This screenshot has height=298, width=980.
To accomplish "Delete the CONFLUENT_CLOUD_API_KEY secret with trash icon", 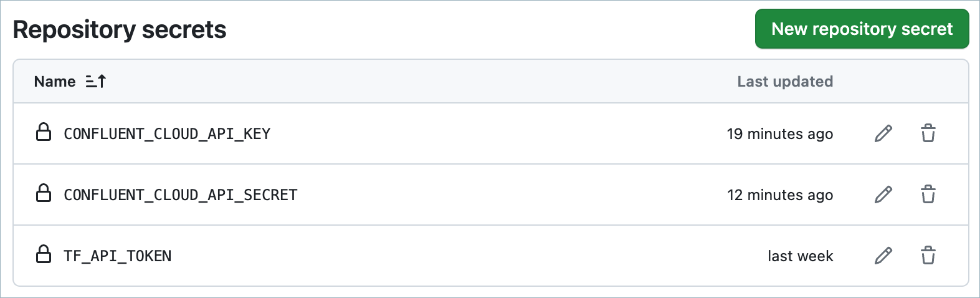I will [928, 133].
